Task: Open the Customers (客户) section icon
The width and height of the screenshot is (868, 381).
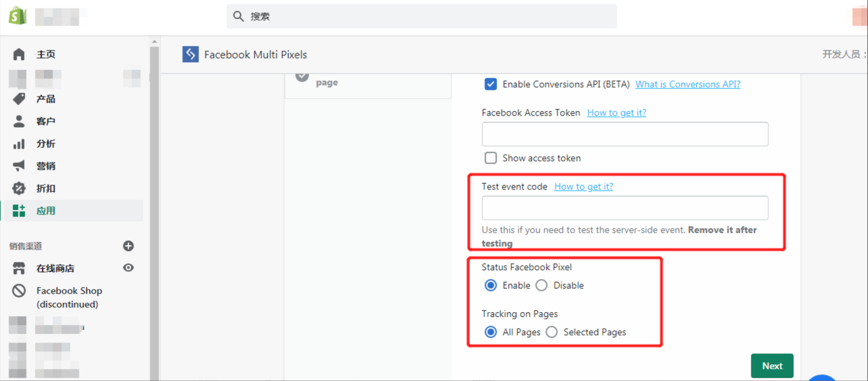Action: 19,121
